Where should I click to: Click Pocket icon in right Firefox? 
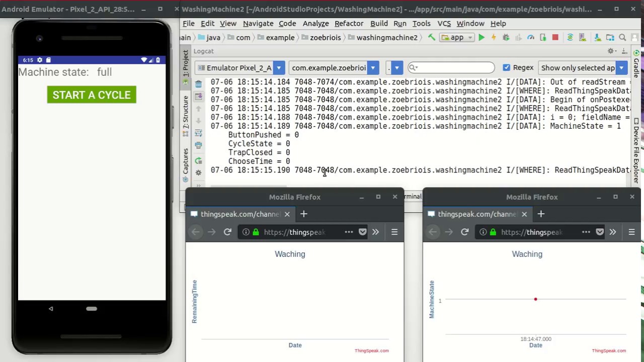[600, 232]
